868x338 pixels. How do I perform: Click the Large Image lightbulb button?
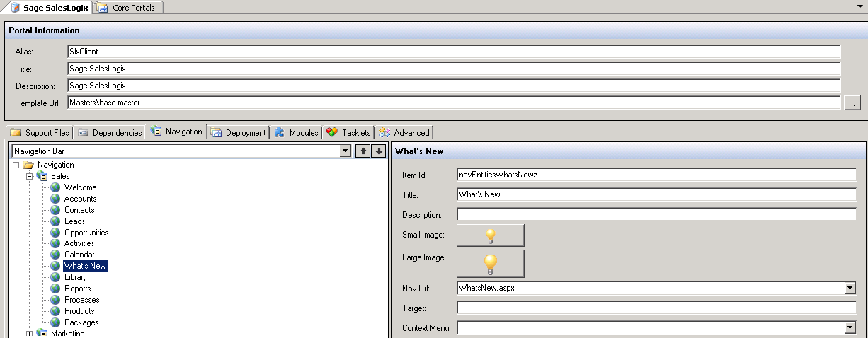tap(490, 264)
